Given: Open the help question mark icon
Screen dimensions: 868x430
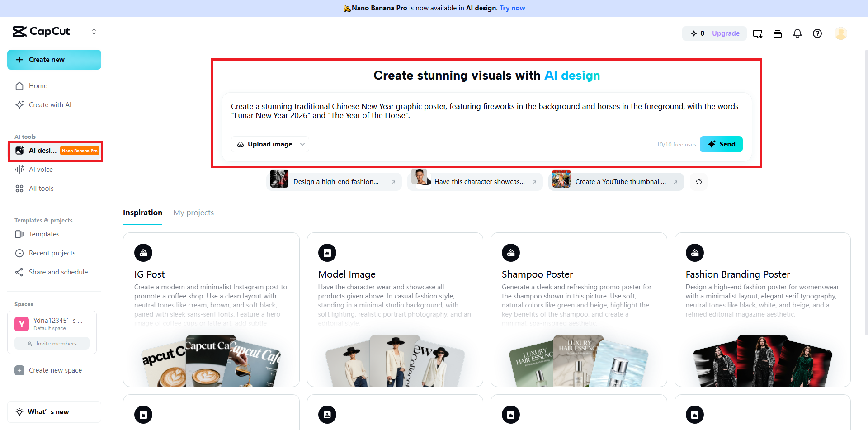Looking at the screenshot, I should 817,33.
